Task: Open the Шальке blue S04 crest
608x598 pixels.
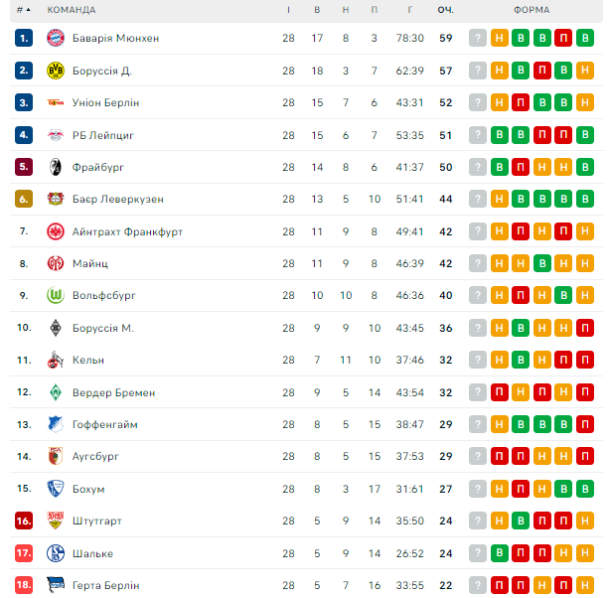Action: pyautogui.click(x=55, y=553)
